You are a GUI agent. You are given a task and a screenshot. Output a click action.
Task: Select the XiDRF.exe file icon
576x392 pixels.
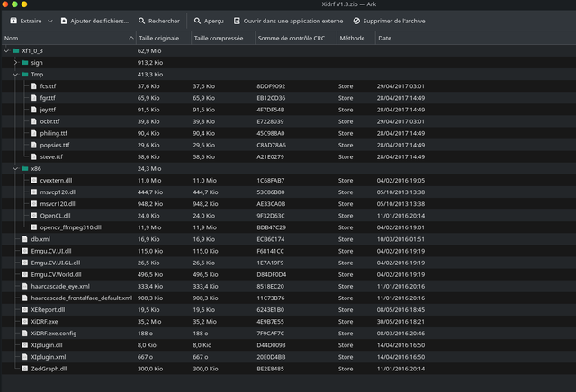point(24,321)
